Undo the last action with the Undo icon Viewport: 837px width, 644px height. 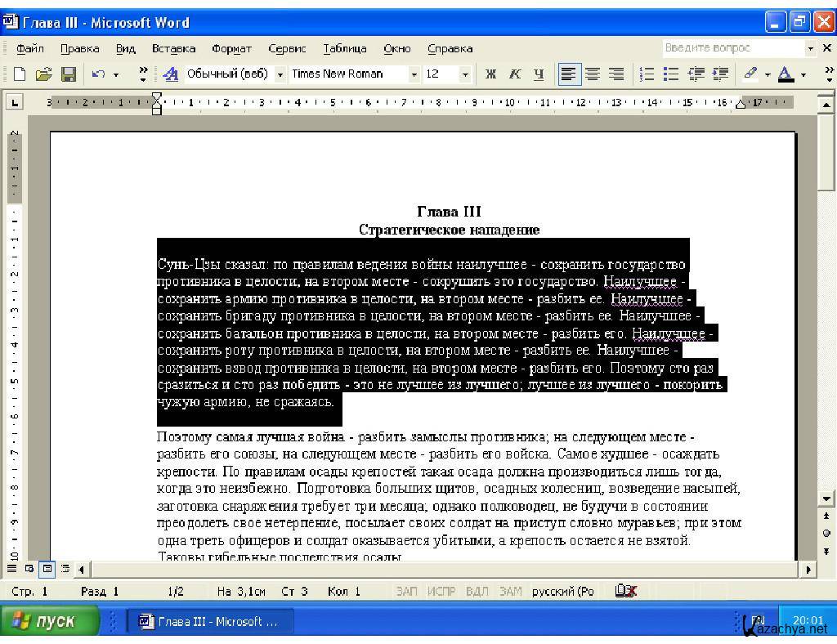pos(98,74)
